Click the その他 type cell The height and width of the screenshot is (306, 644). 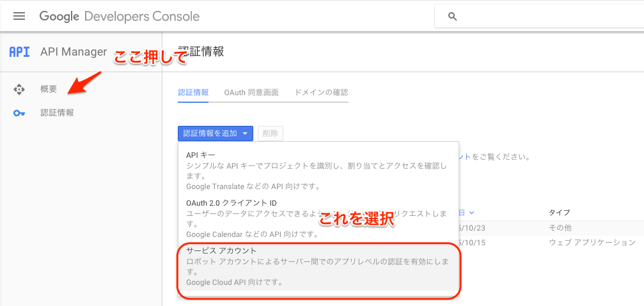coord(560,227)
